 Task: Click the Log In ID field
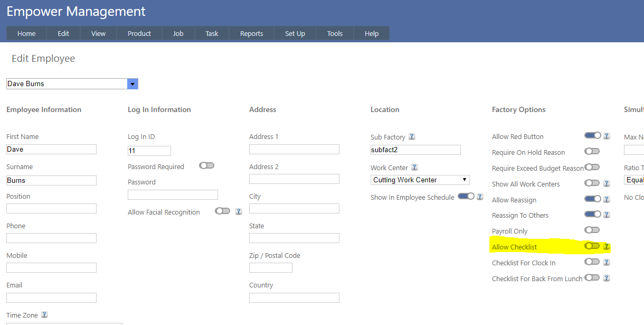[x=149, y=151]
